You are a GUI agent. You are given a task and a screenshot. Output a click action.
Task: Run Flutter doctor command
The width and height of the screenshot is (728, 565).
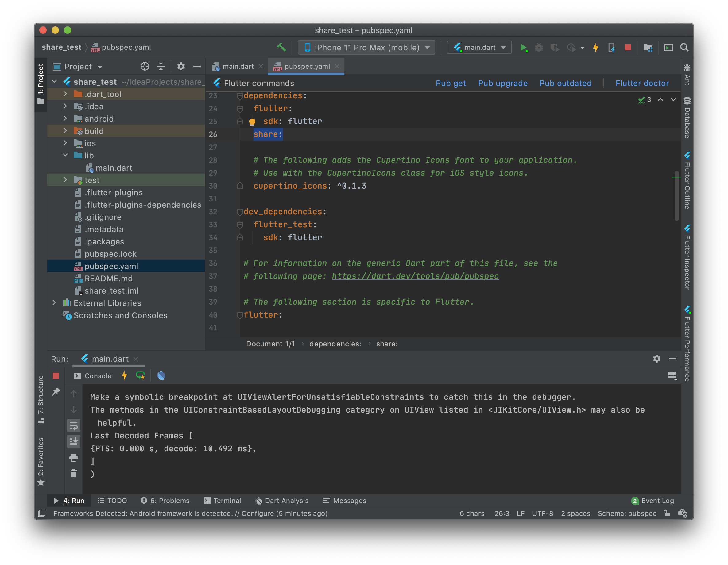(x=642, y=83)
